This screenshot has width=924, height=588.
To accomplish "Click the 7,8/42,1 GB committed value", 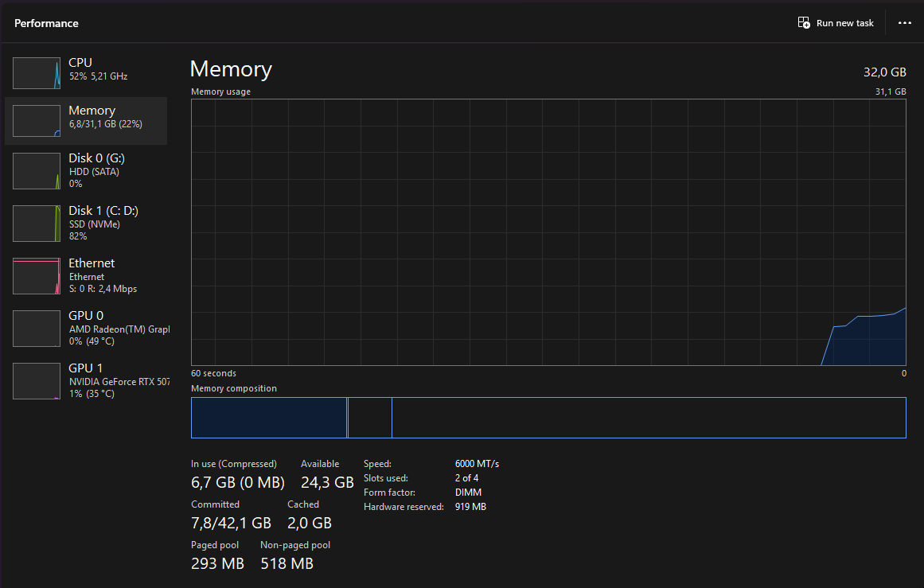I will (x=231, y=524).
